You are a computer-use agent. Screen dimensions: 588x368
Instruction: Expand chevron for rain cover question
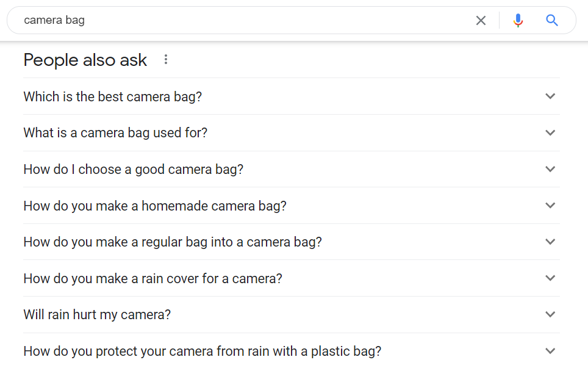550,278
